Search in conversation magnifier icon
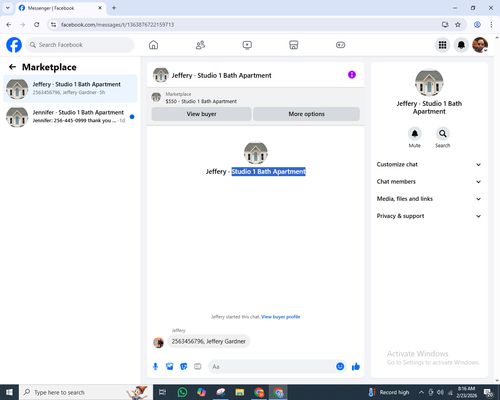500x400 pixels. coord(443,134)
